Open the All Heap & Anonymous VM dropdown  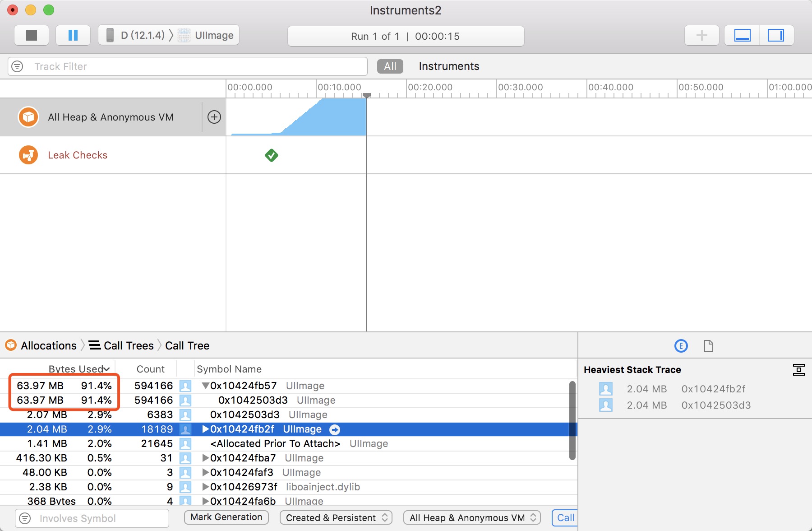[472, 517]
